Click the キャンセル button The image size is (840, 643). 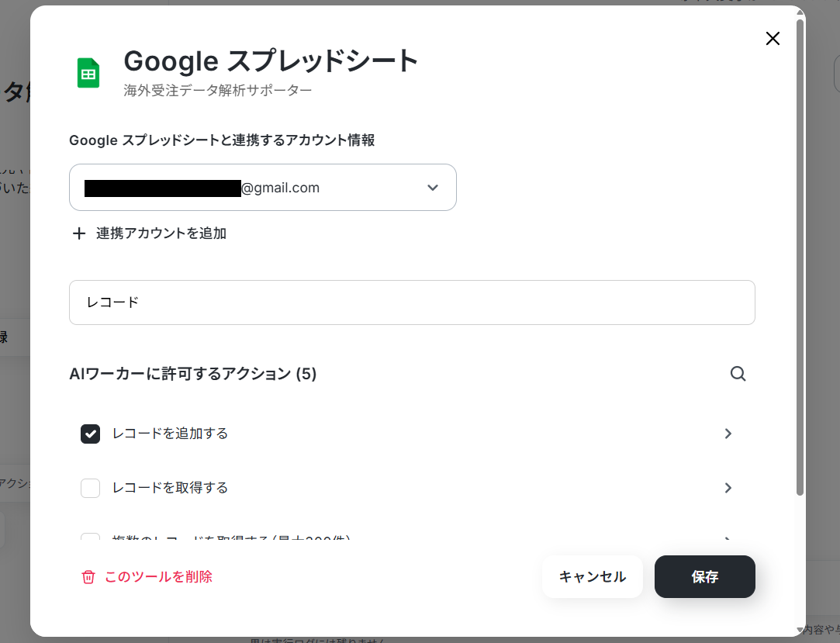click(x=592, y=576)
